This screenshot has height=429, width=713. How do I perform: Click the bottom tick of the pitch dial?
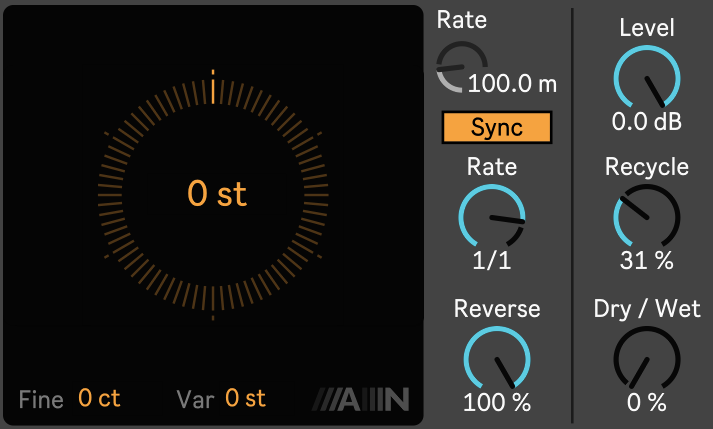click(x=212, y=318)
